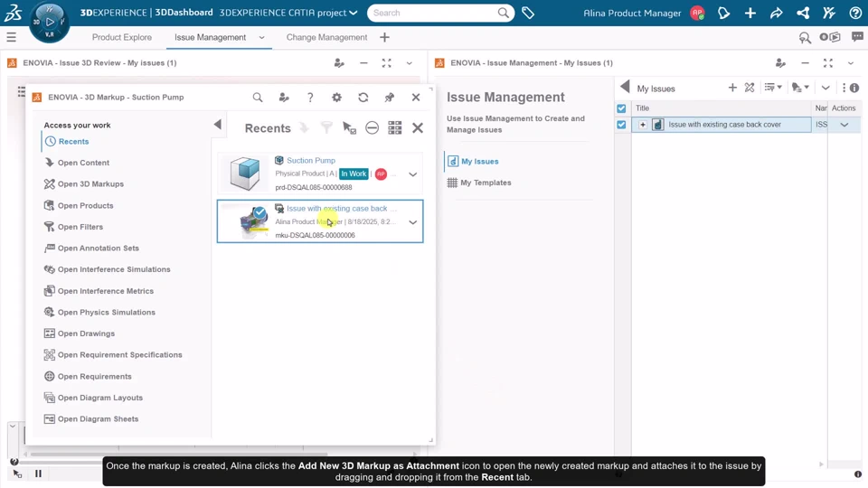Click the 6W tags icon
The image size is (868, 488).
[528, 13]
